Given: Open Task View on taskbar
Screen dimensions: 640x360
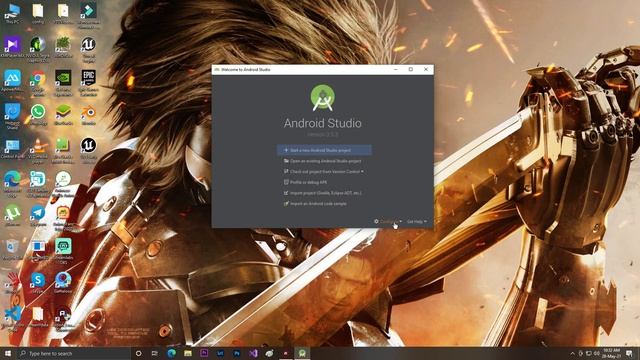Looking at the screenshot, I should tap(155, 353).
